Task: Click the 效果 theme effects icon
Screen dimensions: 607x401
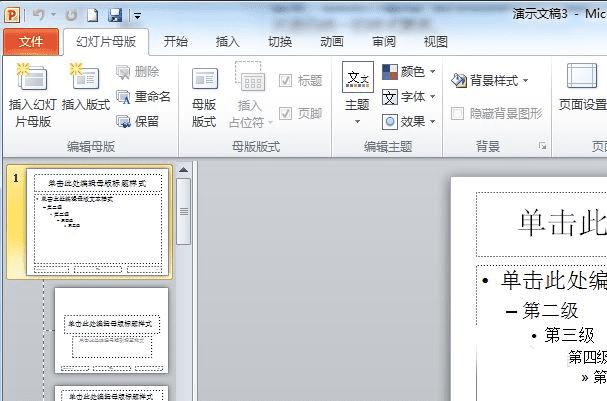Action: [390, 122]
